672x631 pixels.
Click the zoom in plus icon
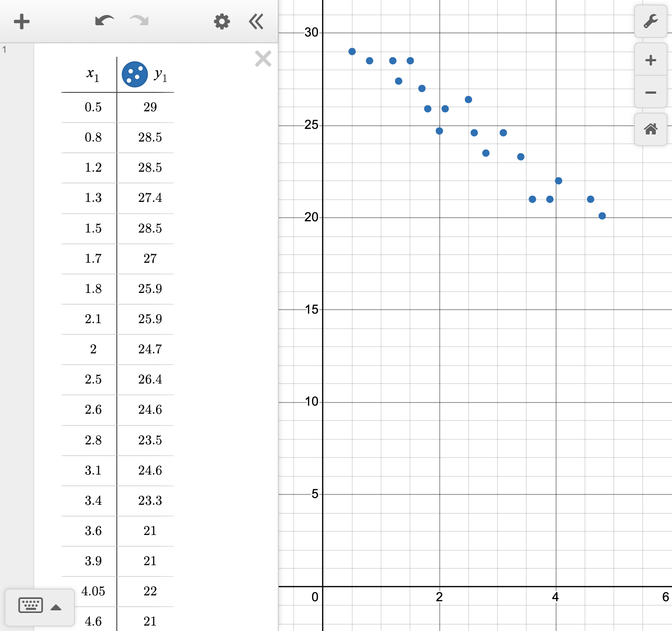pyautogui.click(x=650, y=59)
